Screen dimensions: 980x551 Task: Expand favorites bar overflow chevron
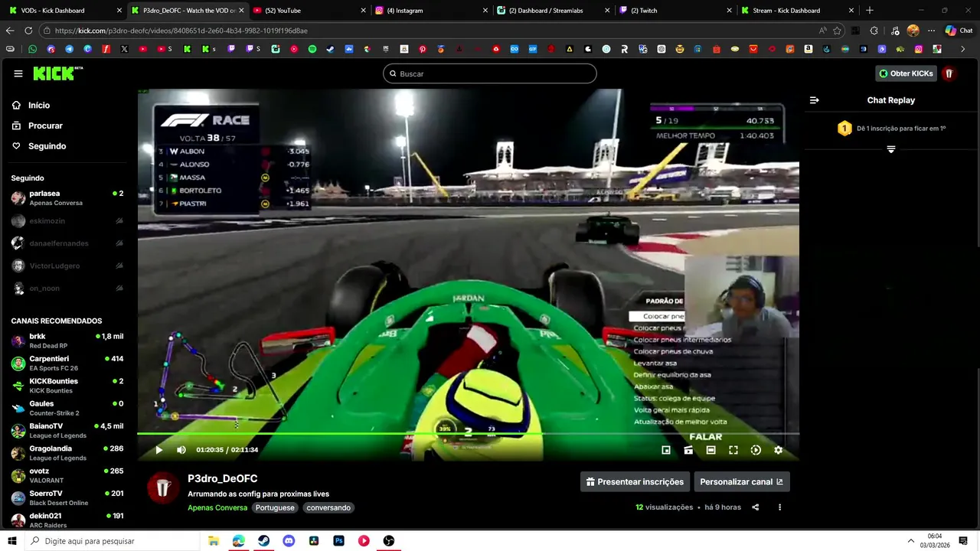point(963,49)
